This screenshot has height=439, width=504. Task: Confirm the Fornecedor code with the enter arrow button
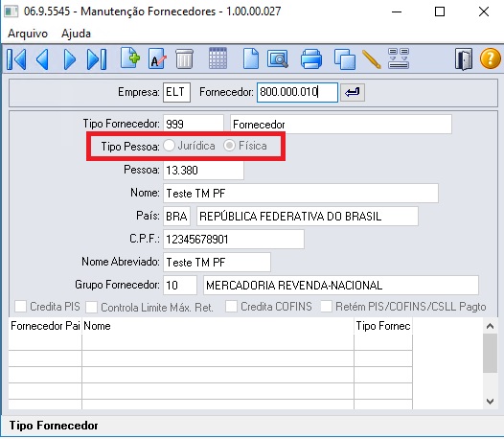[353, 93]
